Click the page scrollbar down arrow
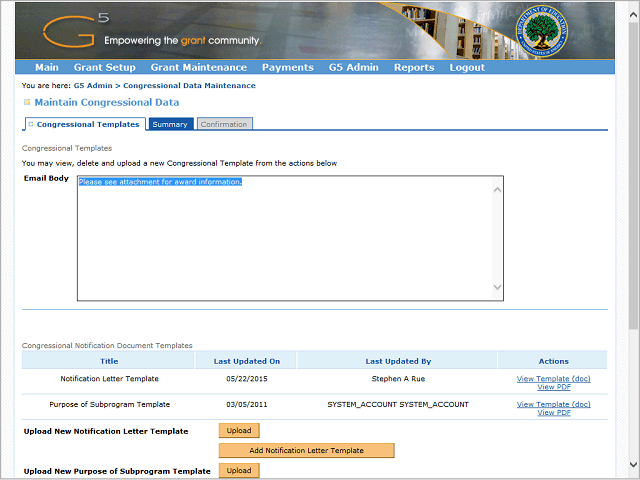640x480 pixels. coord(633,464)
